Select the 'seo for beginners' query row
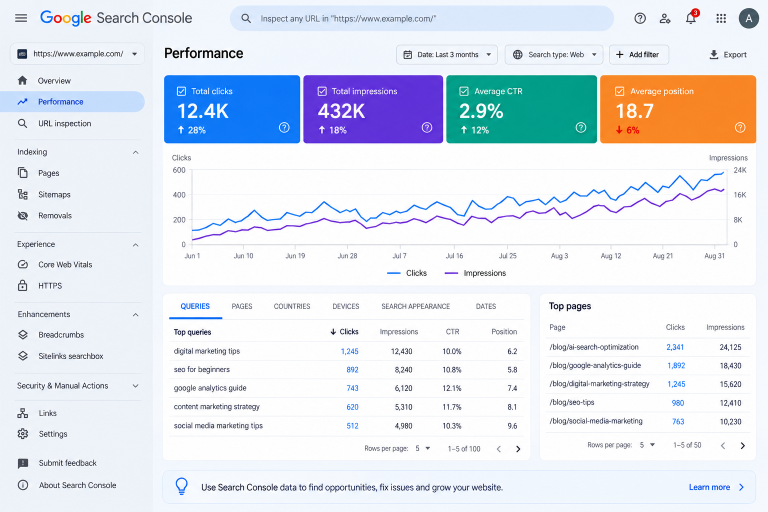Screen dimensions: 768x512 (346, 370)
